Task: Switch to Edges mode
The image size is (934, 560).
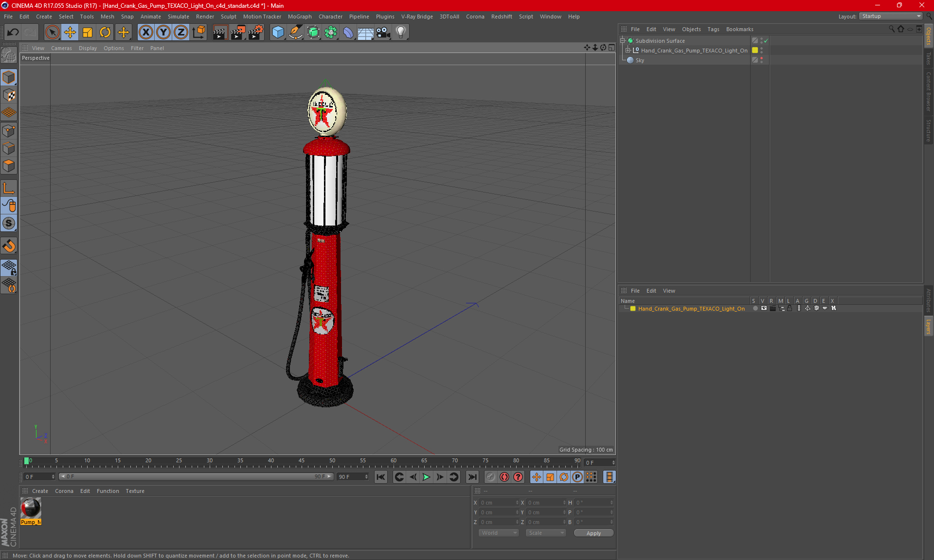Action: [9, 148]
